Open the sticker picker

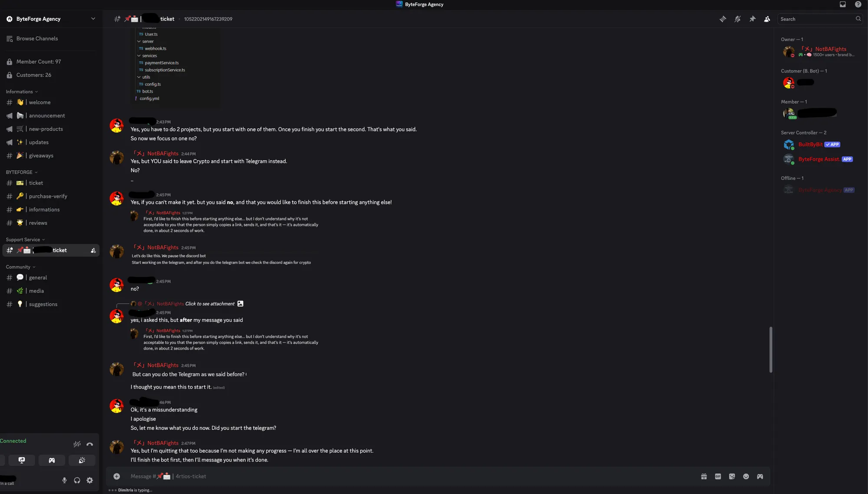point(732,476)
